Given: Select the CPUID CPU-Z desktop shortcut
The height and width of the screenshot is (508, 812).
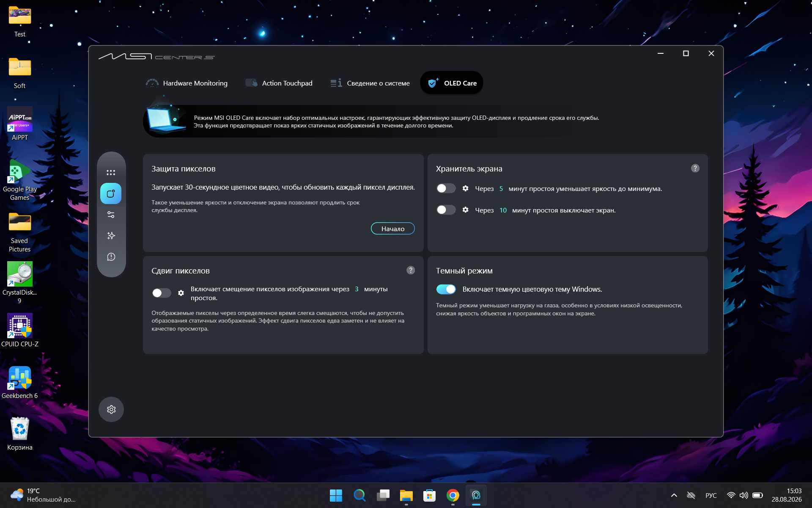Looking at the screenshot, I should 20,330.
